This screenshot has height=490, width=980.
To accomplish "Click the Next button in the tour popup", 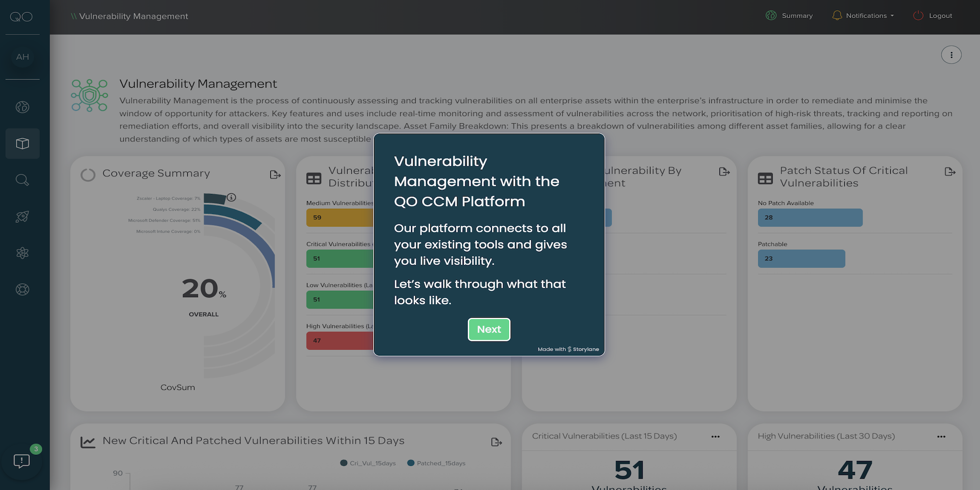I will point(488,329).
